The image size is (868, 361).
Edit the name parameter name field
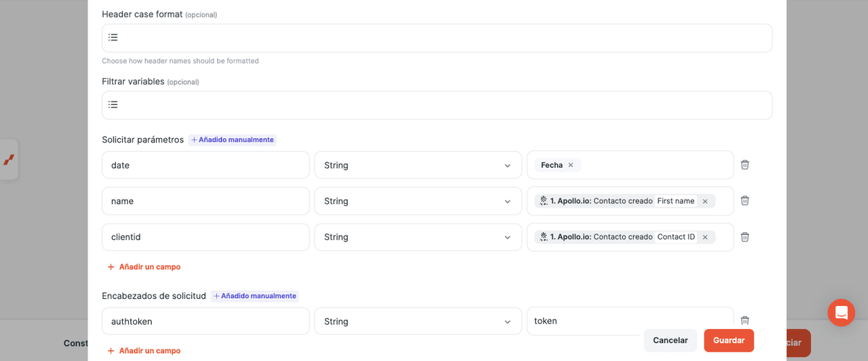[x=205, y=201]
